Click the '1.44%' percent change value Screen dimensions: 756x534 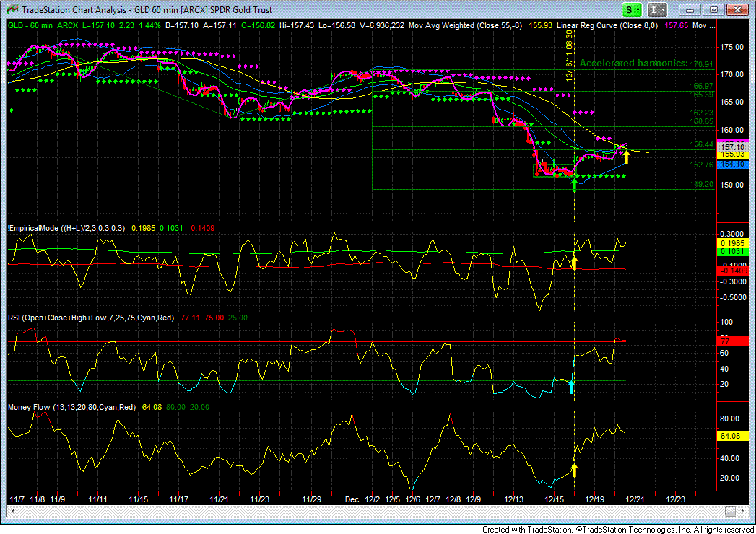tap(149, 25)
